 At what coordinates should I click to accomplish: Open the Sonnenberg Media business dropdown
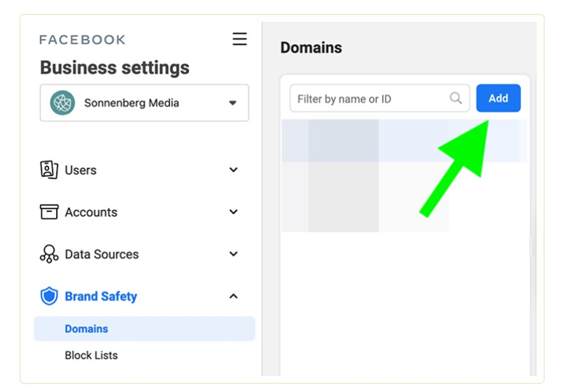coord(232,103)
